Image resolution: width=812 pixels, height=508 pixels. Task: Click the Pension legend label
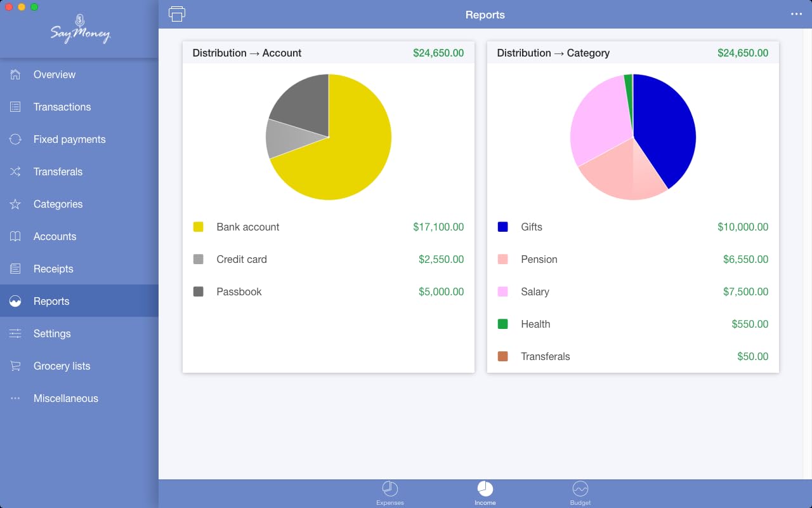tap(539, 259)
